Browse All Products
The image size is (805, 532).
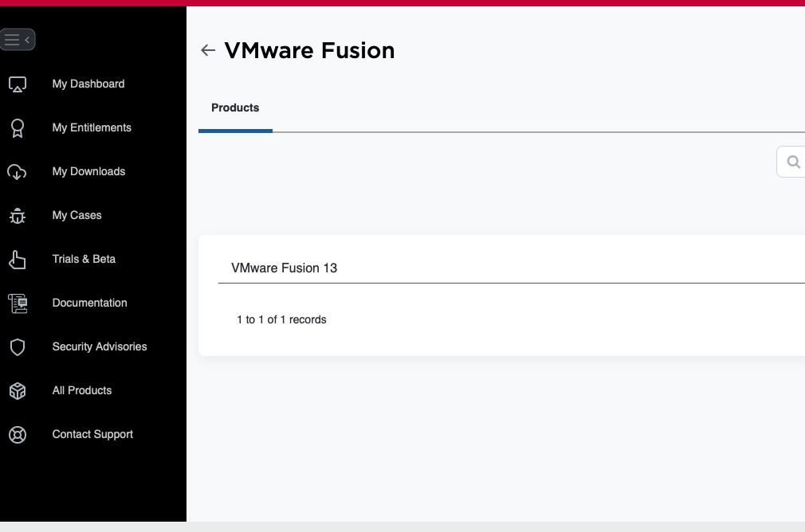(82, 390)
